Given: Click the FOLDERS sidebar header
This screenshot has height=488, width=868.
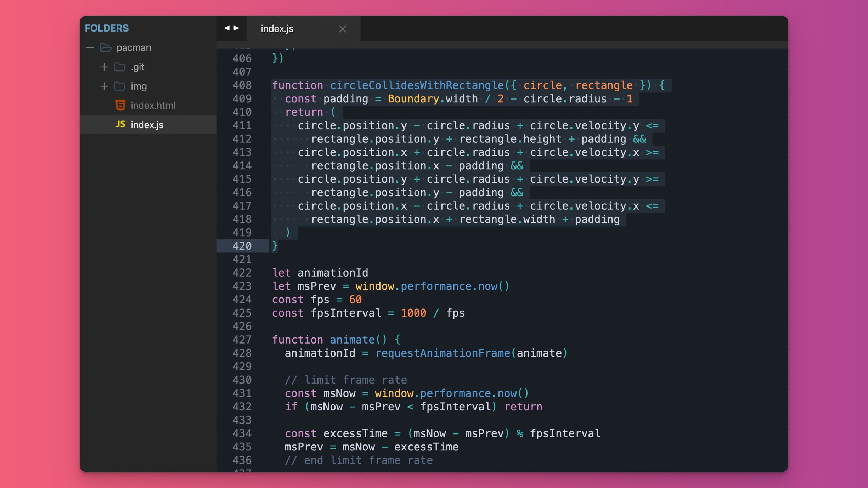Looking at the screenshot, I should [107, 28].
